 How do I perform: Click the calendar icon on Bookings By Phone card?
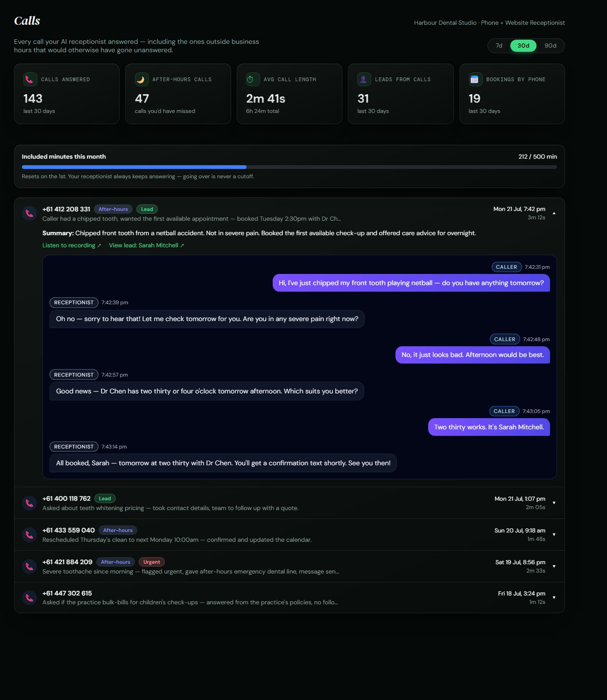(475, 79)
